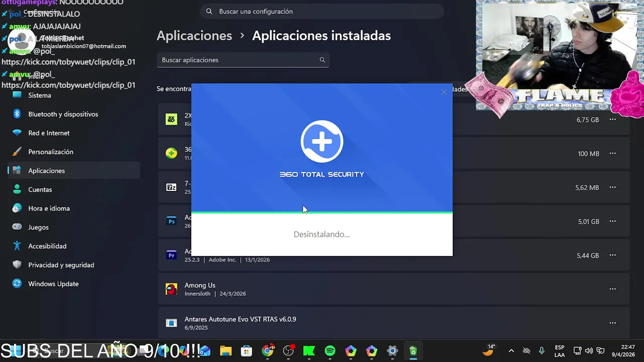Click the 360 Total Security plus logo
Viewport: 644px width, 362px height.
coord(322,141)
